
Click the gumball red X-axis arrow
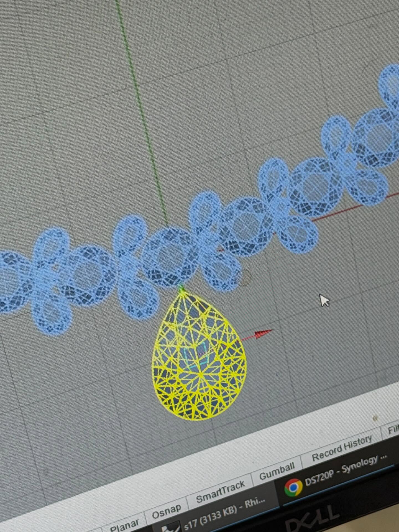(263, 334)
